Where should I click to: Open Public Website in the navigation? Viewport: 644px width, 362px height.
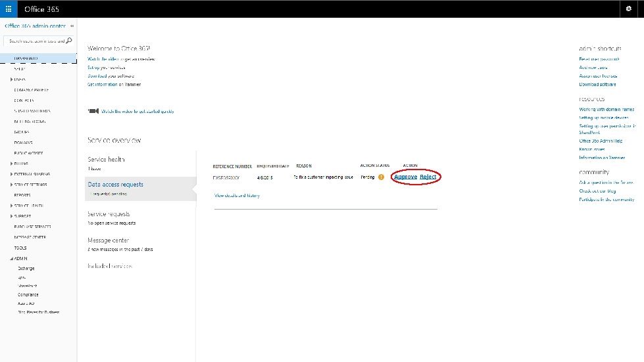[28, 153]
